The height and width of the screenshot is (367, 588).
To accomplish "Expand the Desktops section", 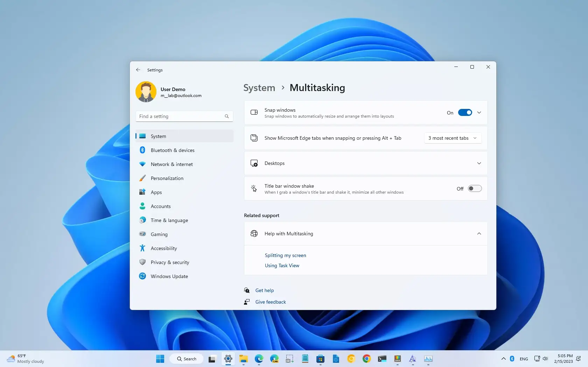I will pyautogui.click(x=479, y=163).
